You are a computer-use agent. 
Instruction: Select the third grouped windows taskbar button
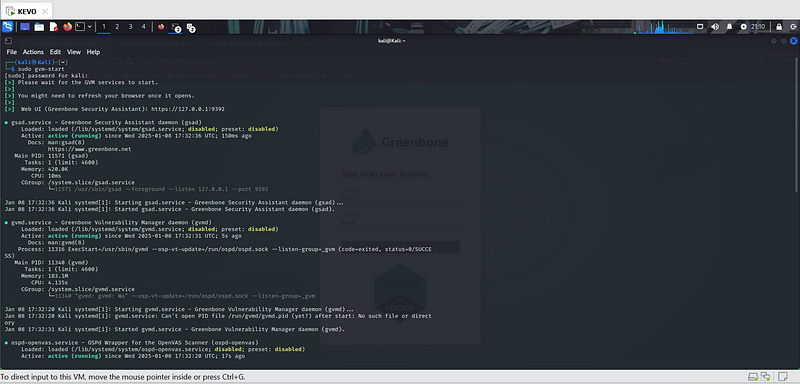[x=191, y=28]
